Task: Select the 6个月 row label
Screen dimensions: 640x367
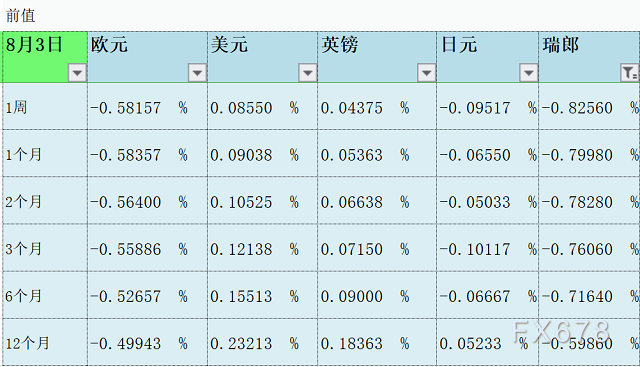Action: click(x=44, y=295)
